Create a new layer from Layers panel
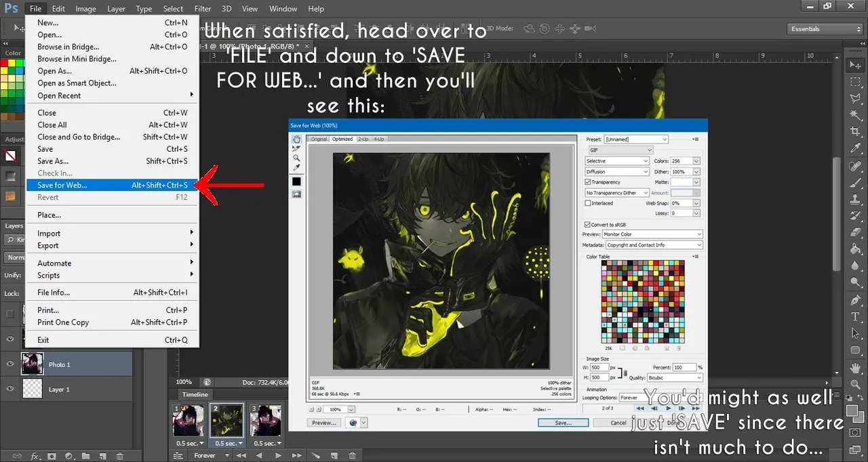Screen dimensions: 868x462 tap(103, 457)
